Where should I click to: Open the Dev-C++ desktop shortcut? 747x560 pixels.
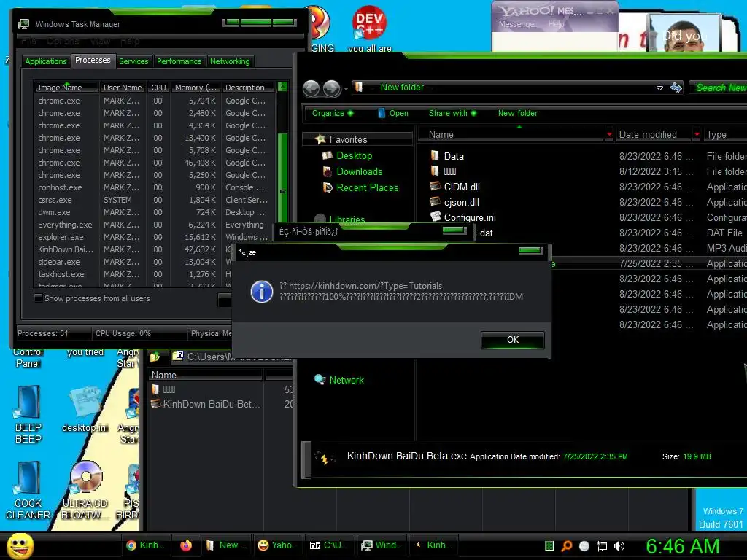click(x=369, y=28)
